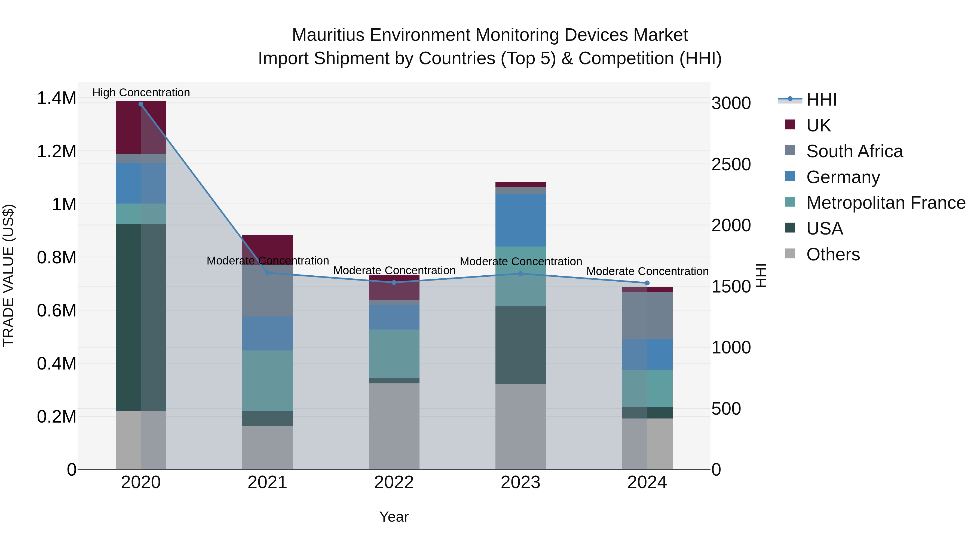The height and width of the screenshot is (551, 980).
Task: Select the 2021 South Africa bar segment
Action: pos(267,291)
